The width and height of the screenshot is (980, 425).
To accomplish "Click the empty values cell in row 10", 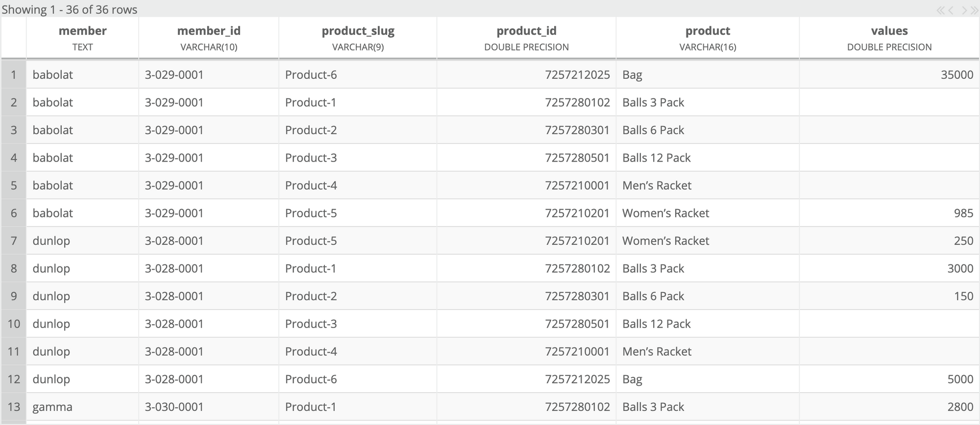I will click(889, 324).
